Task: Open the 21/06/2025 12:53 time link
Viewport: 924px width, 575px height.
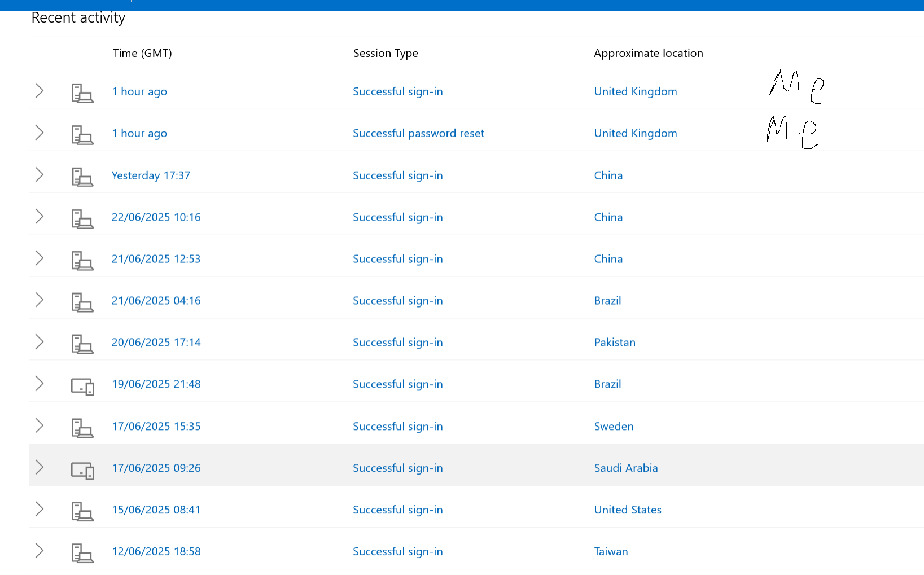Action: click(156, 259)
